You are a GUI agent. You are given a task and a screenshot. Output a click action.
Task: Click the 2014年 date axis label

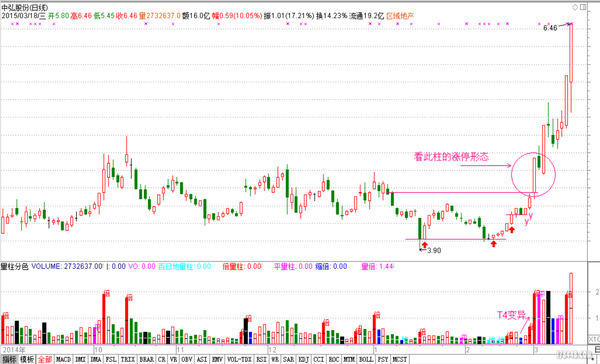click(14, 350)
